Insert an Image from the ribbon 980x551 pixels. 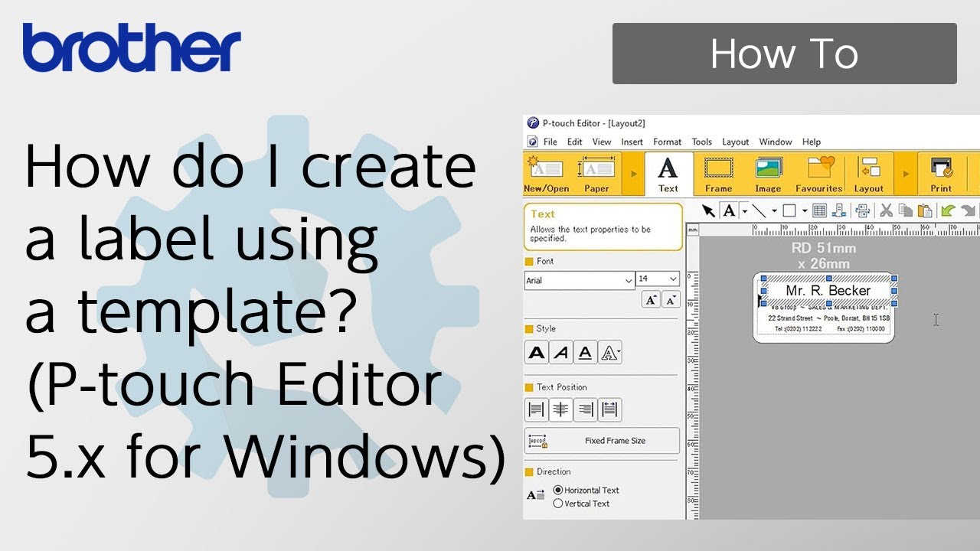coord(768,174)
